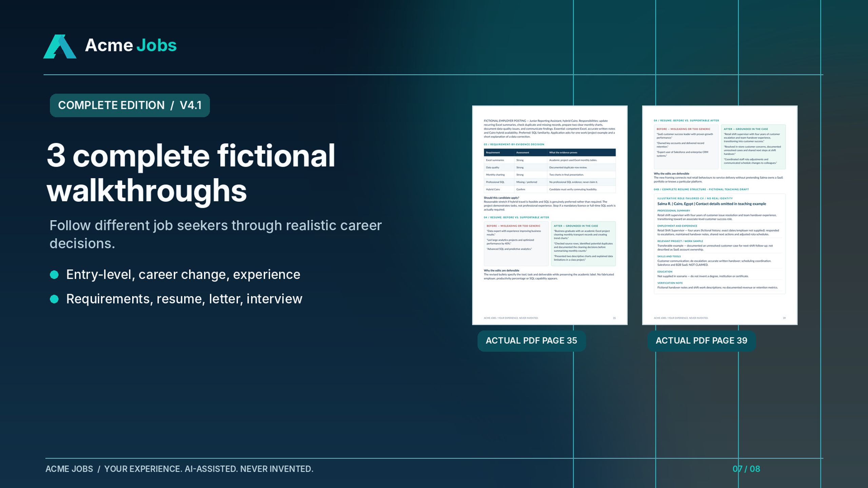Click the 'EDUCATION' section on page 39
868x488 pixels.
point(719,274)
